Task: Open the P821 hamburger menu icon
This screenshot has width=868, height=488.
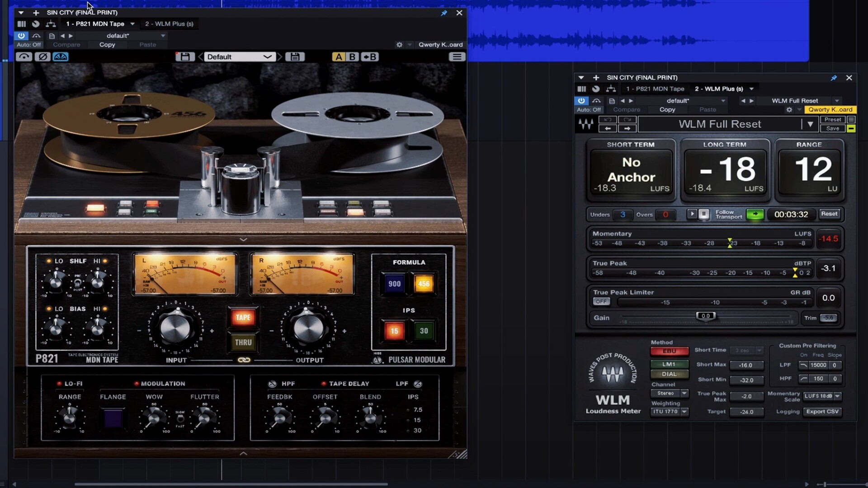Action: click(x=457, y=57)
